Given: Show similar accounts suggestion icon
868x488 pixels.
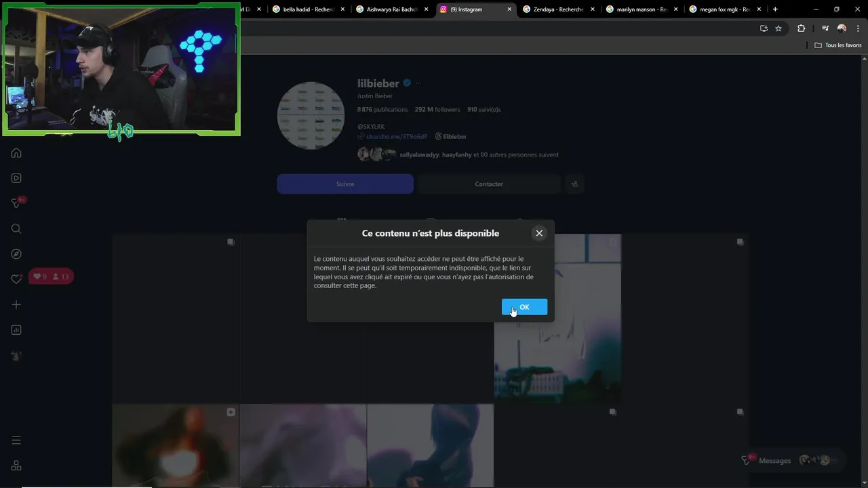Looking at the screenshot, I should pos(574,184).
